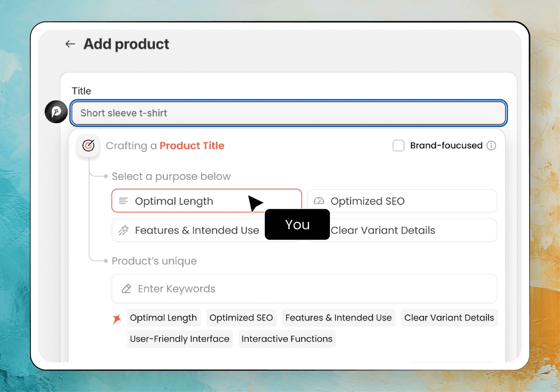Viewport: 560px width, 392px height.
Task: Go back using the arrow beside Add product
Action: click(70, 44)
